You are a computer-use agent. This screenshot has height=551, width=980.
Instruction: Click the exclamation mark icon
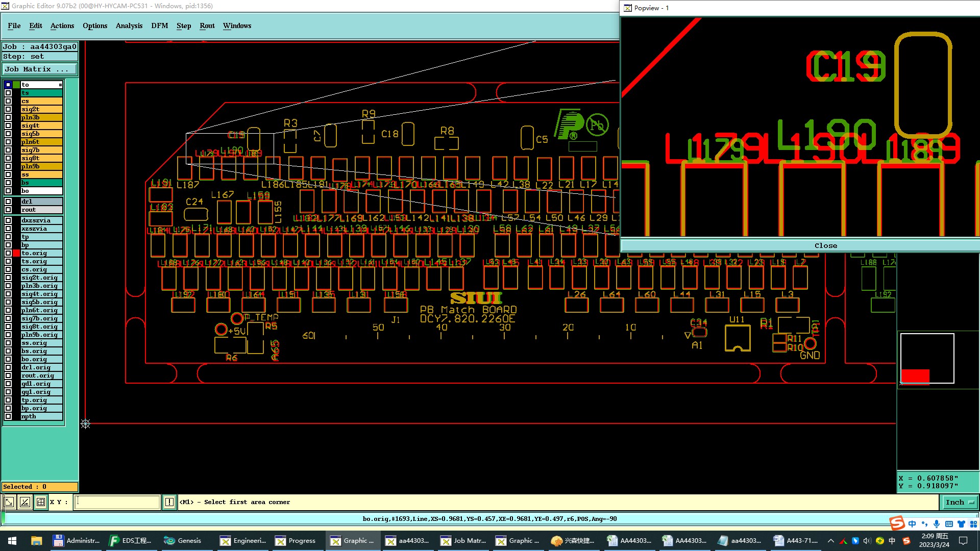169,502
